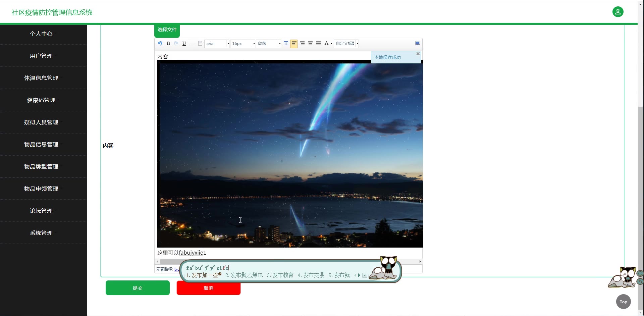
Task: Align text left
Action: [294, 44]
